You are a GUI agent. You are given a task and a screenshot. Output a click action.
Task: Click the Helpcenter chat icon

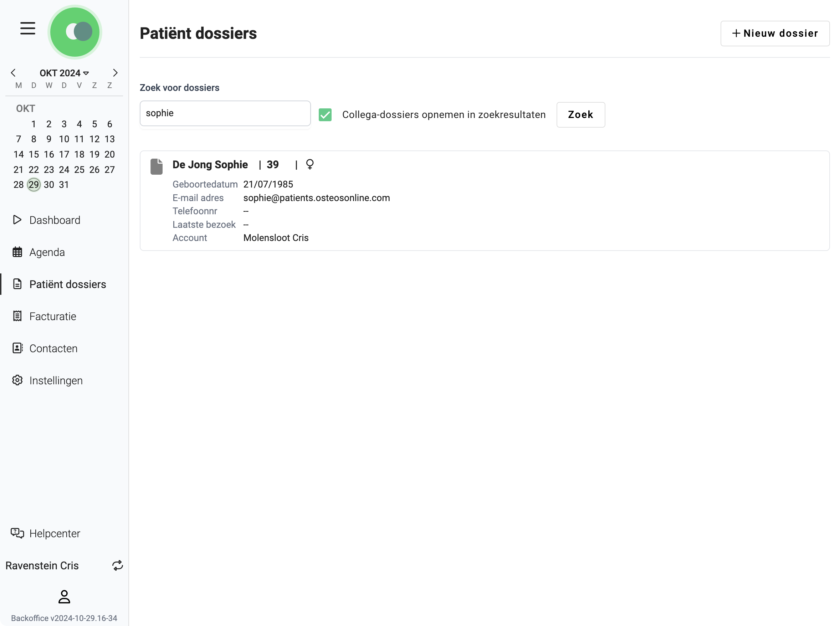point(17,533)
